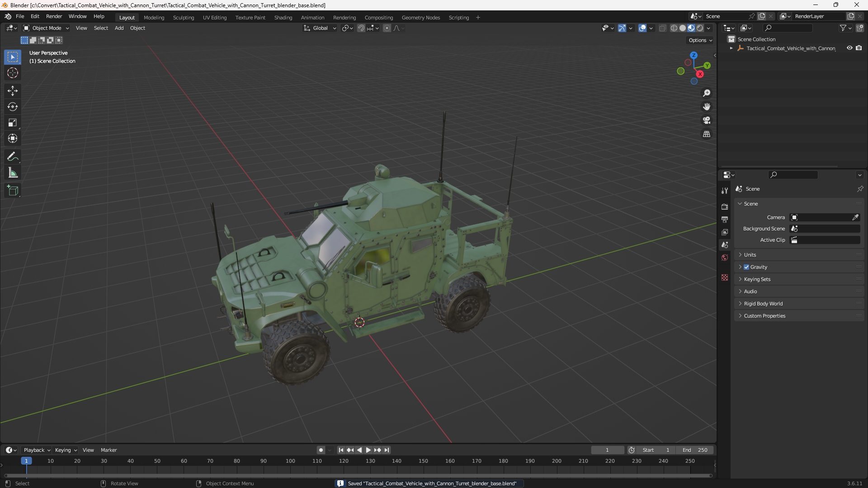Select the Measure tool

coord(13,173)
